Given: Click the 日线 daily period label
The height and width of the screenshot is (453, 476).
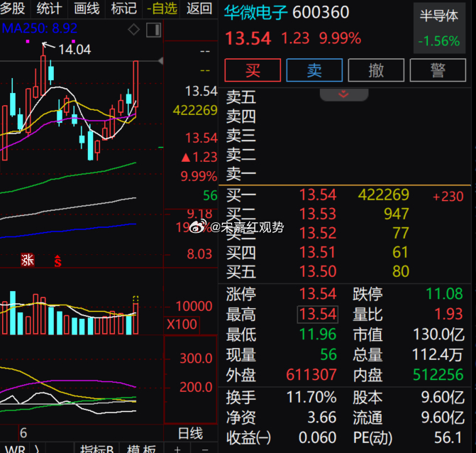Looking at the screenshot, I should coord(190,433).
